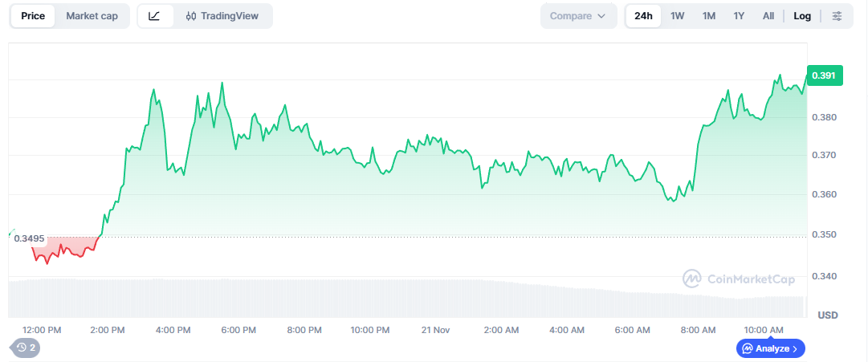868x362 pixels.
Task: Open chart settings sliders icon
Action: coord(837,16)
